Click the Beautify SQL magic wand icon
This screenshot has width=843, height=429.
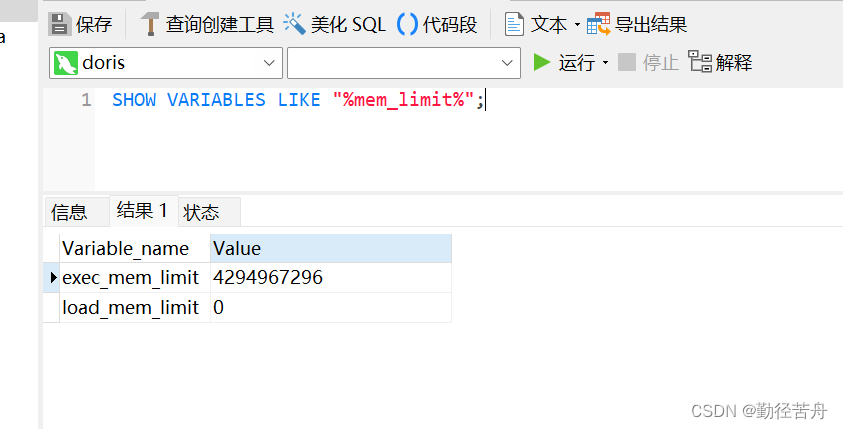pyautogui.click(x=294, y=24)
